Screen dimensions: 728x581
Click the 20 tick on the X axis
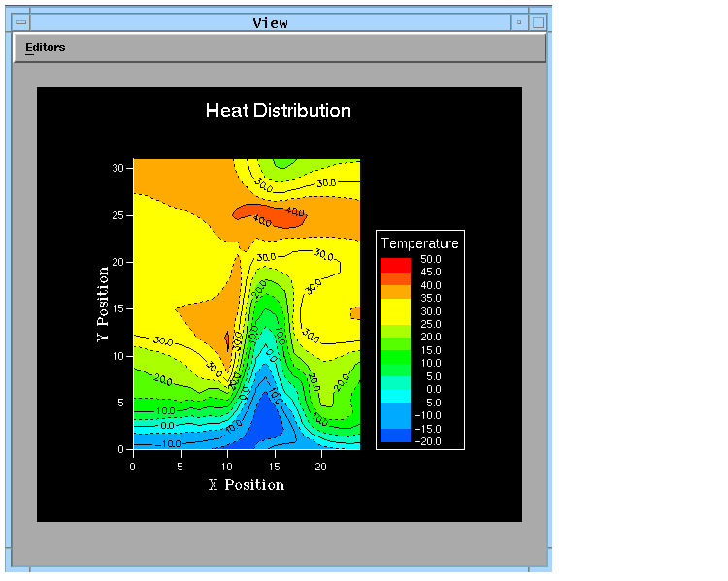(x=321, y=466)
